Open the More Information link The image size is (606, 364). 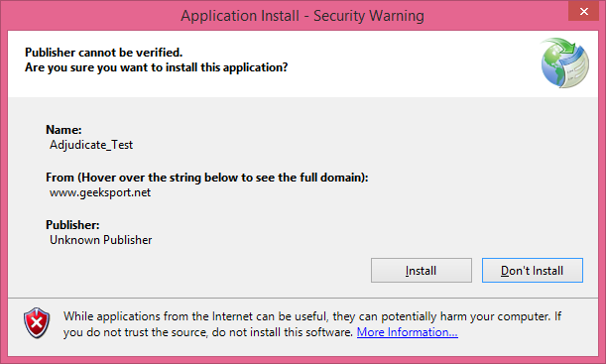408,332
